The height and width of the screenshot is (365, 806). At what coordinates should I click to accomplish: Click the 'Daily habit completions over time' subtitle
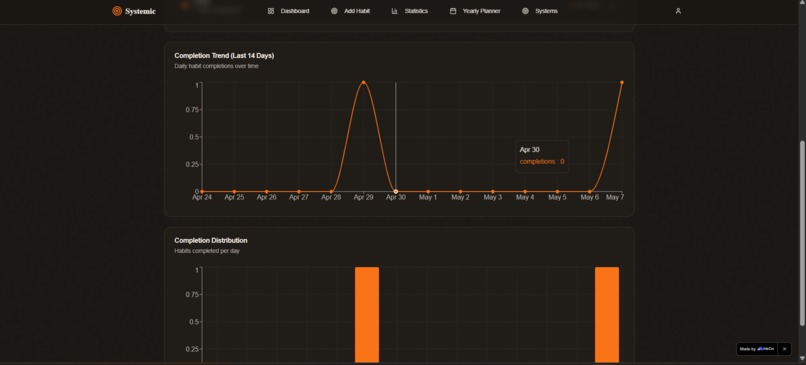pyautogui.click(x=216, y=66)
